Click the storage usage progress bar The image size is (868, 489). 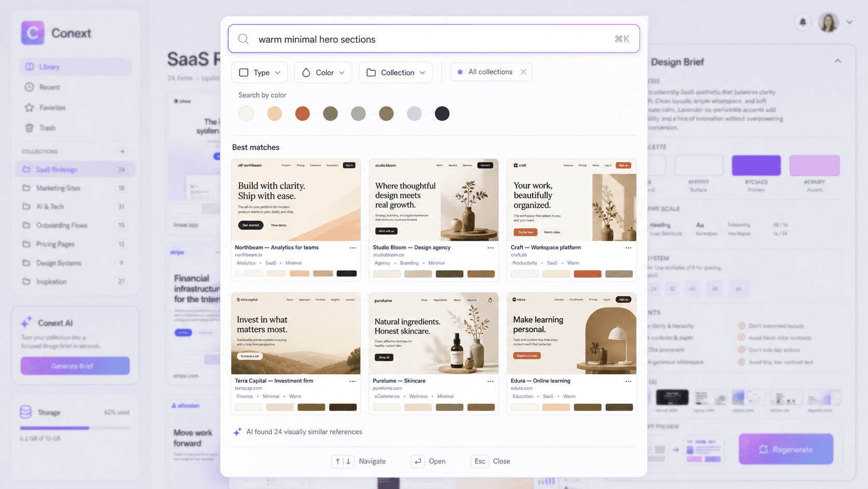tap(75, 428)
